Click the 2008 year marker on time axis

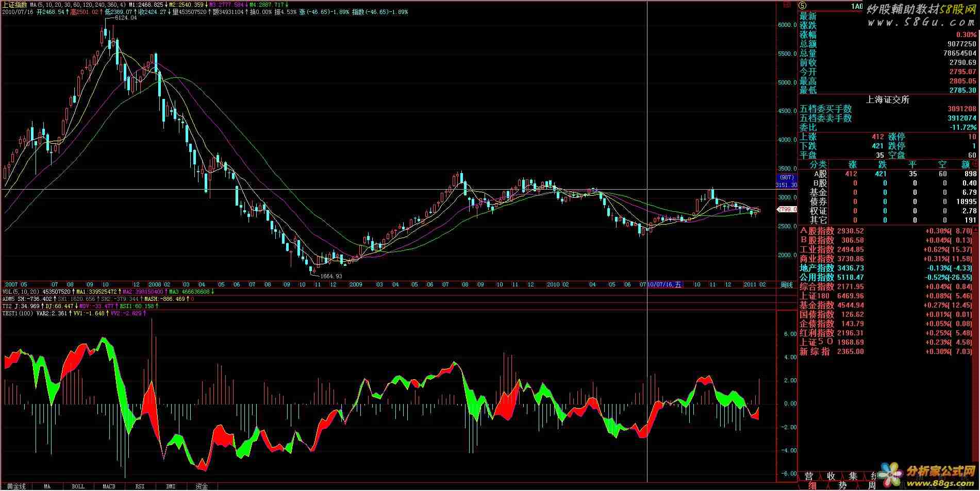(x=155, y=284)
